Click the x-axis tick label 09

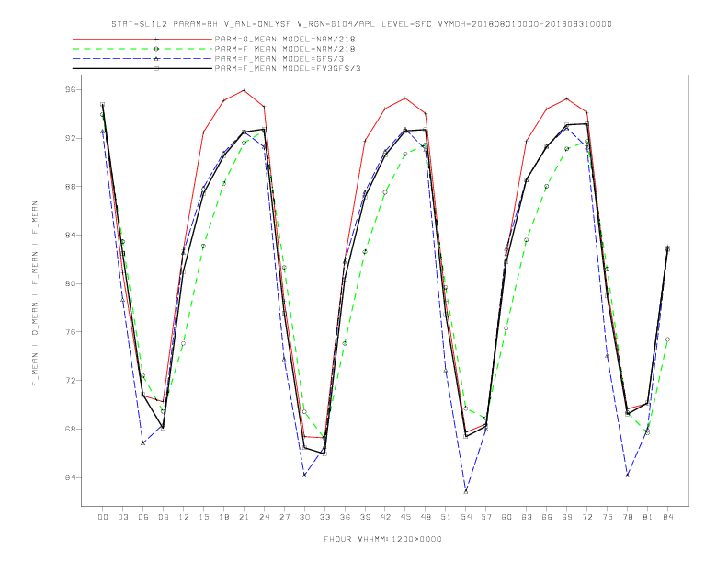pyautogui.click(x=164, y=517)
